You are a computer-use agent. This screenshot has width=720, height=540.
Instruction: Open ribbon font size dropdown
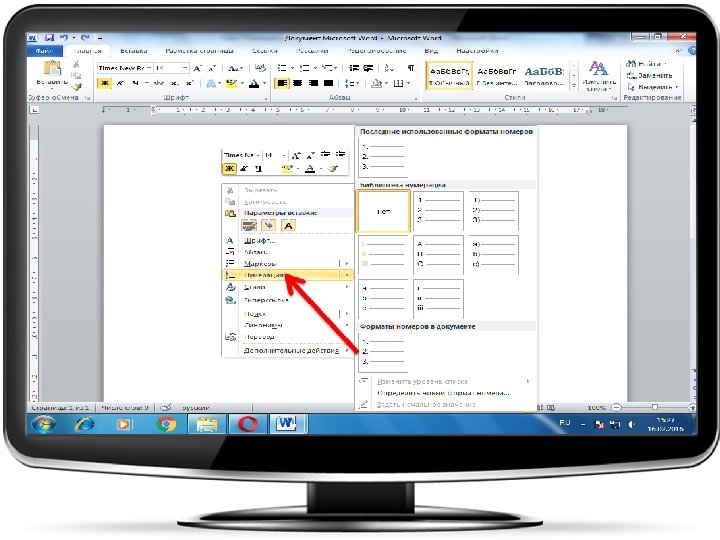pos(185,68)
